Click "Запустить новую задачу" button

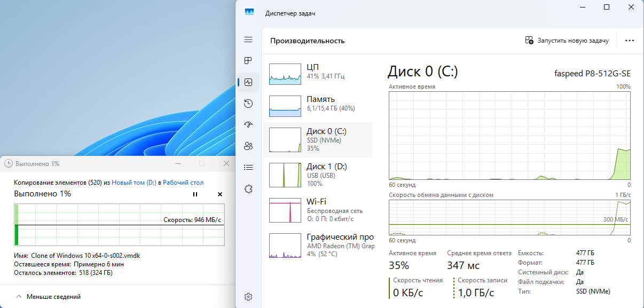[x=567, y=41]
